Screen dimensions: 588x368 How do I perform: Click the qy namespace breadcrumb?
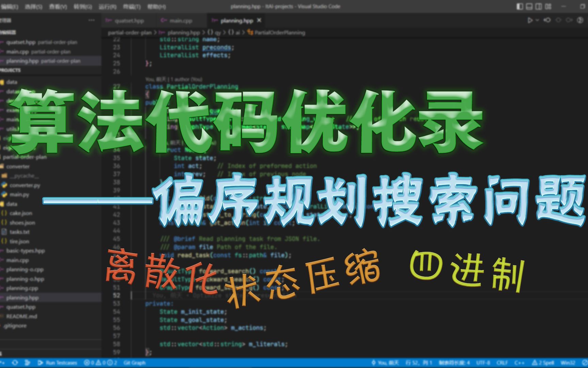click(x=217, y=33)
